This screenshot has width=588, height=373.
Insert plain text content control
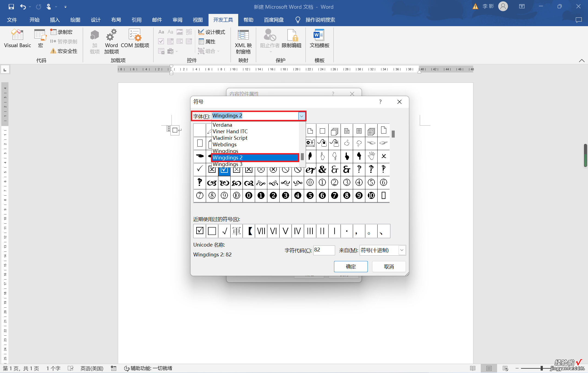pos(170,32)
